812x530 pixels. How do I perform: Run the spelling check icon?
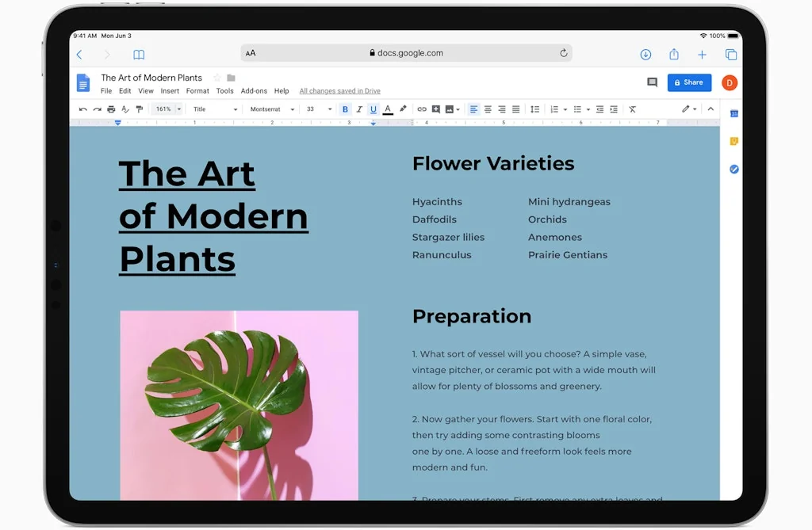pos(125,109)
